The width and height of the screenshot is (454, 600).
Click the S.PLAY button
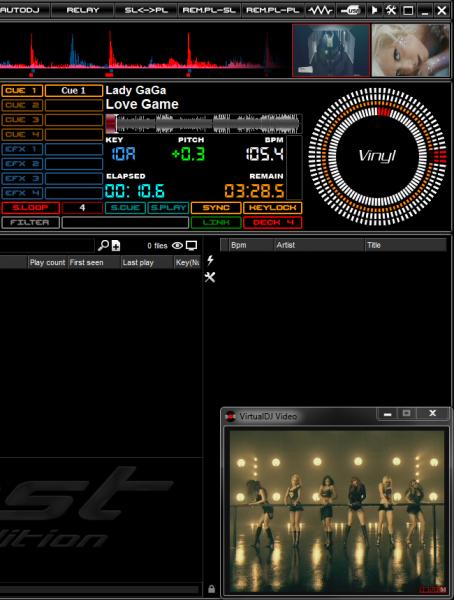click(168, 208)
